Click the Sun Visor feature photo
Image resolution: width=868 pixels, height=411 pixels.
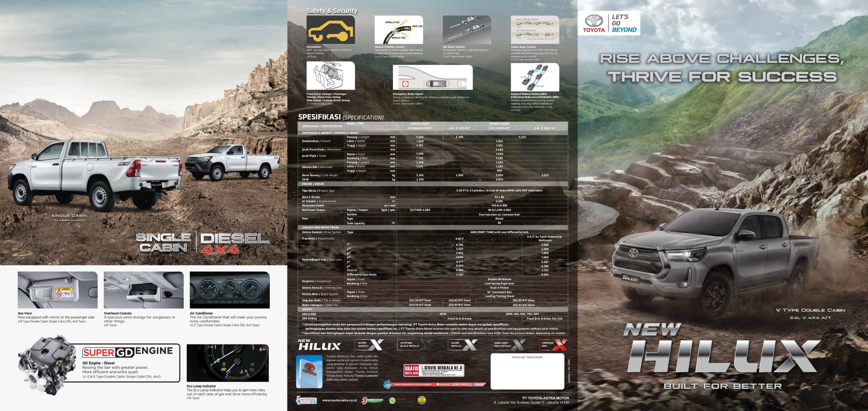pos(57,290)
